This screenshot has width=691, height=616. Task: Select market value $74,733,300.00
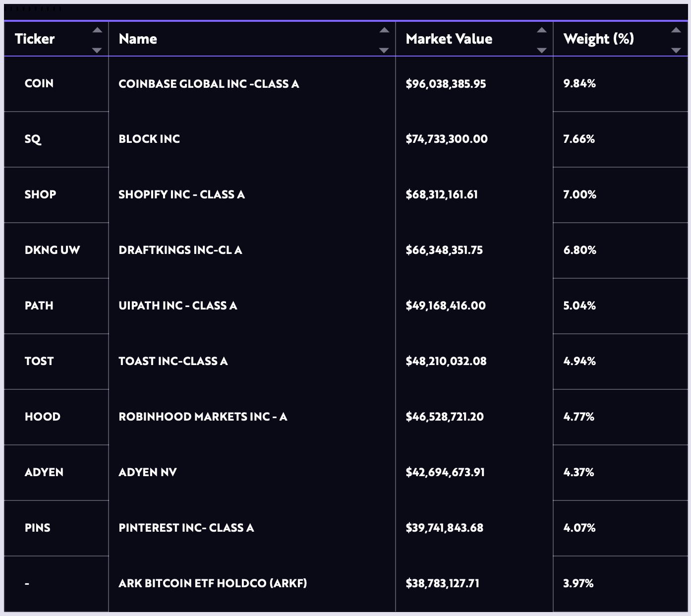(447, 139)
